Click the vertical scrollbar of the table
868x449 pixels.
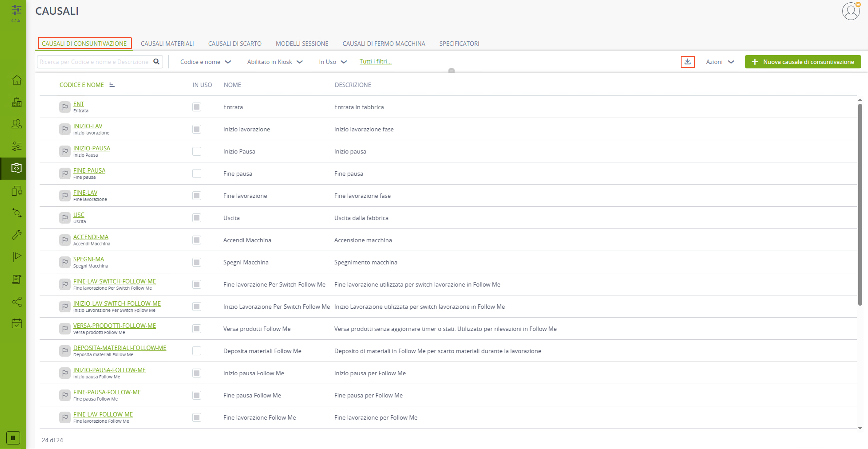860,205
